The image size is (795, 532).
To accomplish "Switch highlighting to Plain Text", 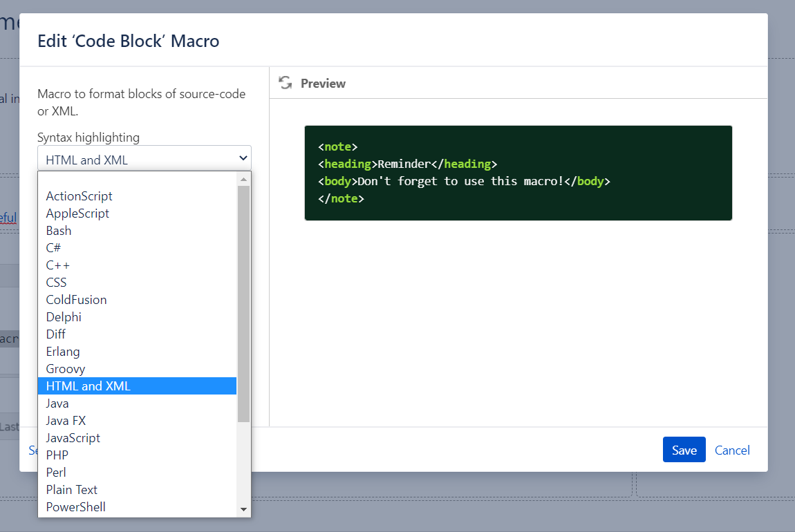I will (x=71, y=489).
